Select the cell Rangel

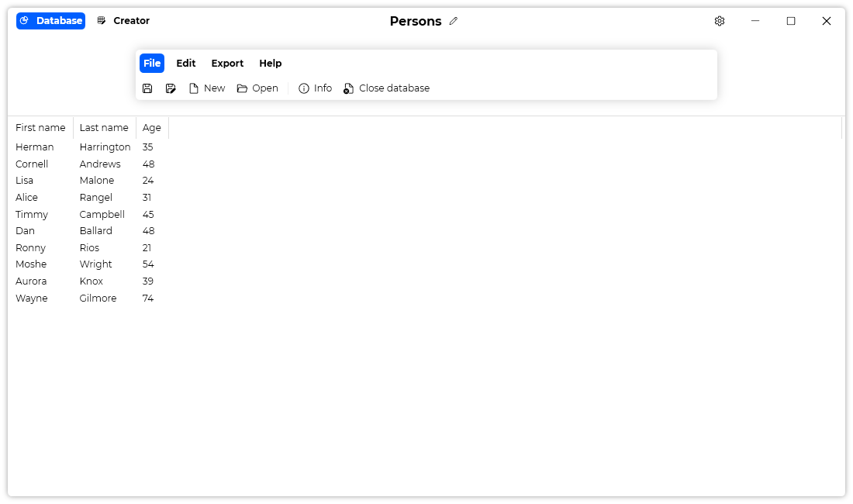(x=95, y=198)
